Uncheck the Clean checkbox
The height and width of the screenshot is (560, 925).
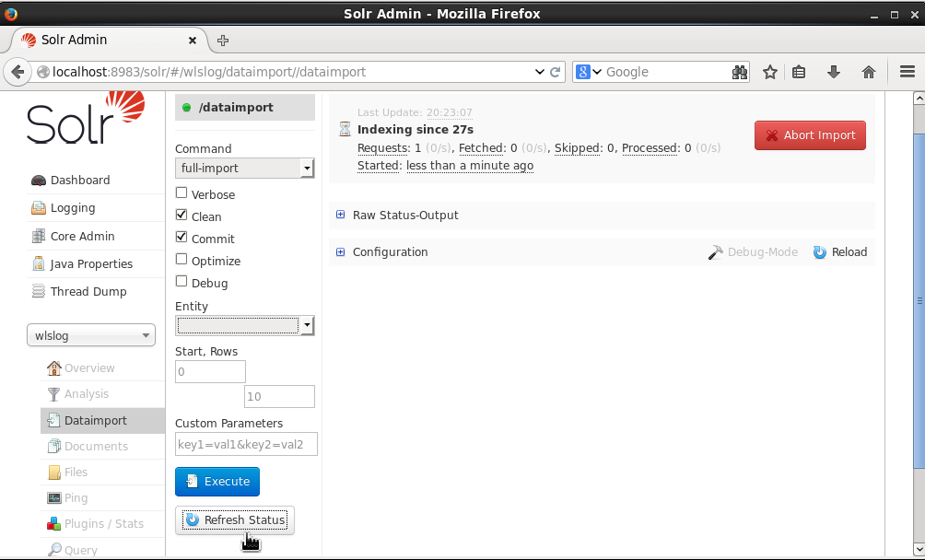point(181,216)
